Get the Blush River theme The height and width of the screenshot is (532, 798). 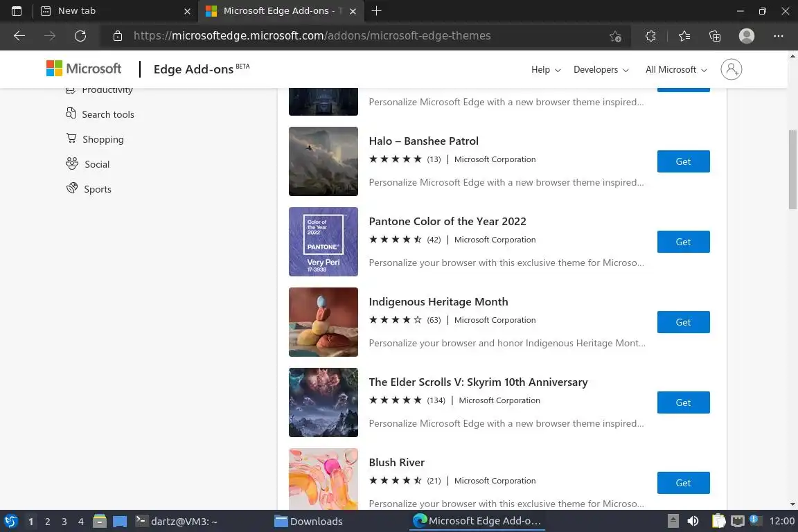683,483
